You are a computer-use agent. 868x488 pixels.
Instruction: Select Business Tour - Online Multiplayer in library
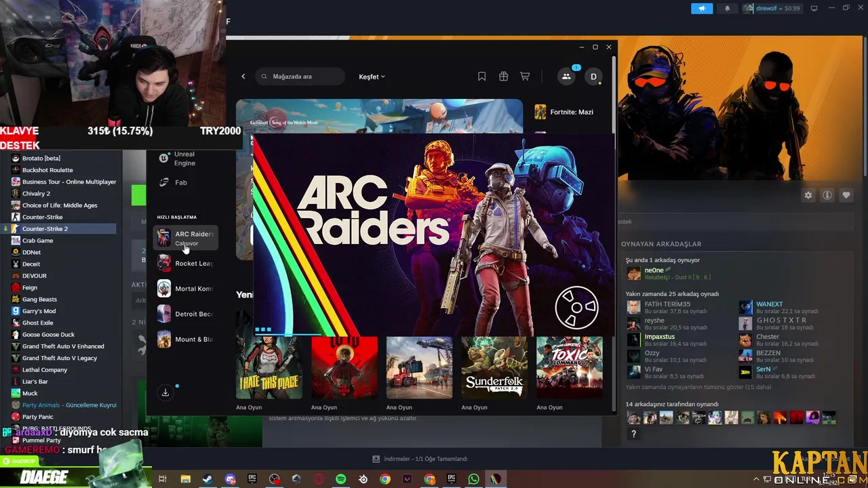point(69,182)
